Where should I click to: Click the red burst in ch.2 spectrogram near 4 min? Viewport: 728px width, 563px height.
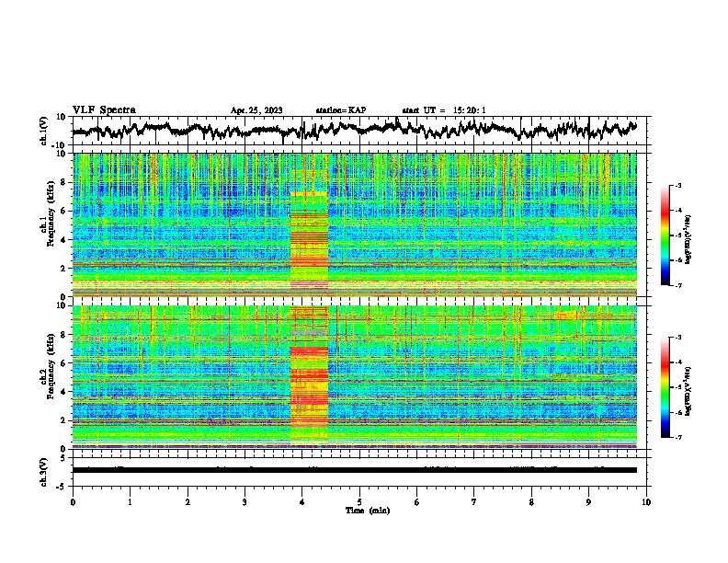(309, 372)
